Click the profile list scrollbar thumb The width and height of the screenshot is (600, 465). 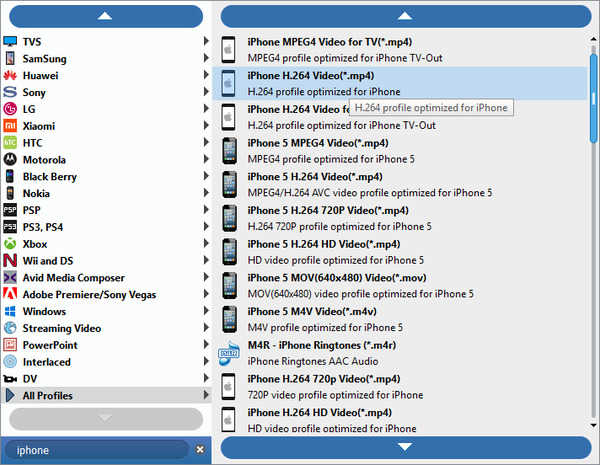coord(593,98)
